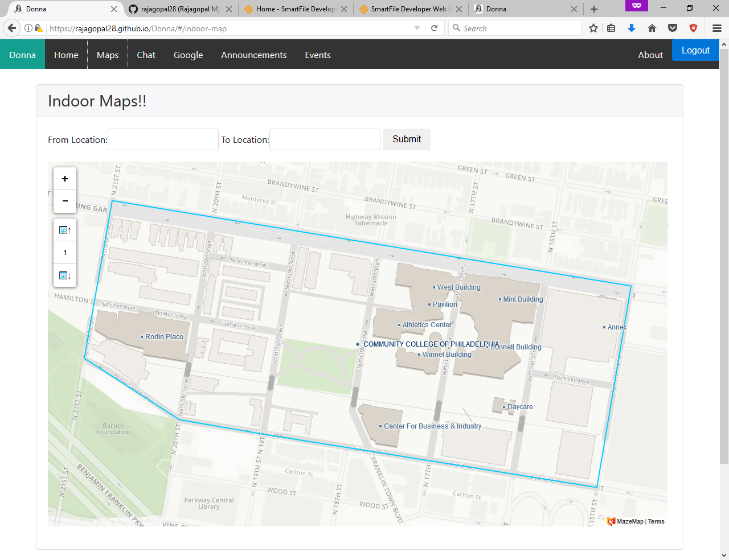
Task: Open URL history dropdown arrow
Action: 417,28
